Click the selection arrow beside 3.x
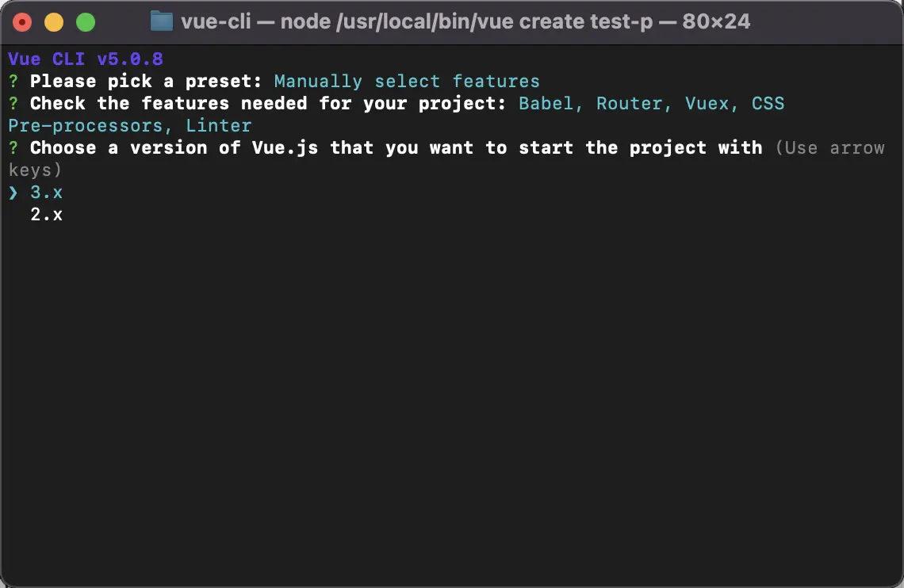This screenshot has height=588, width=904. 13,193
